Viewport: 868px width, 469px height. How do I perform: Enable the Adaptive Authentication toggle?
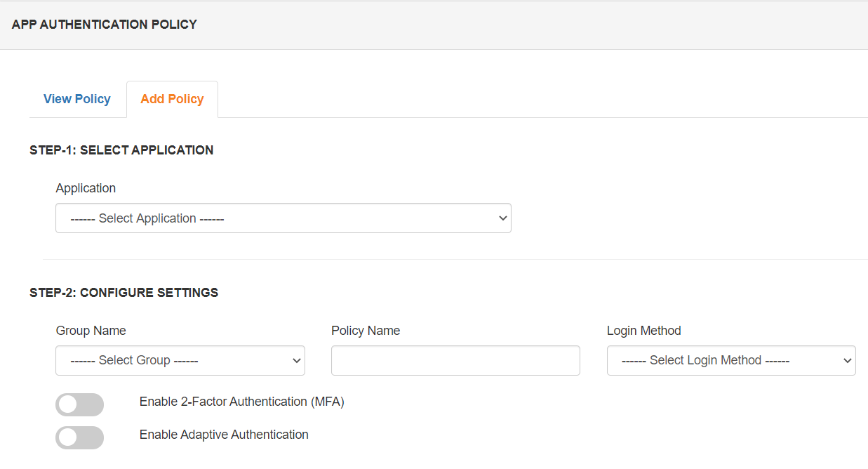79,437
